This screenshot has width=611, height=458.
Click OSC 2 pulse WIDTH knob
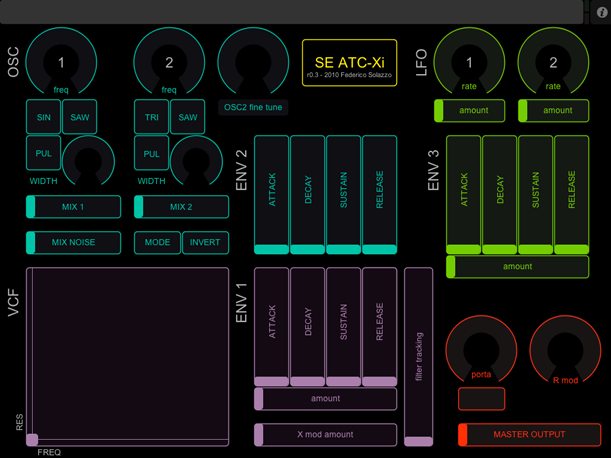point(196,161)
